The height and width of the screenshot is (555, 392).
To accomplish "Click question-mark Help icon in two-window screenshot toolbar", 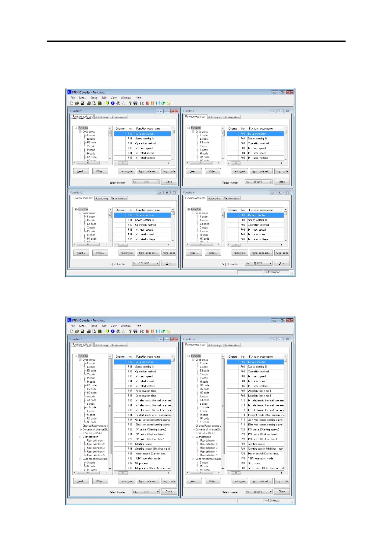I will click(x=130, y=331).
